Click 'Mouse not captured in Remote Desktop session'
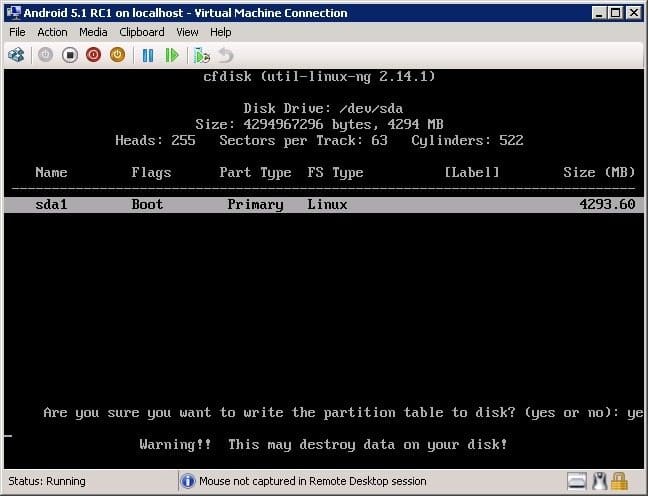Image resolution: width=648 pixels, height=496 pixels. [312, 481]
